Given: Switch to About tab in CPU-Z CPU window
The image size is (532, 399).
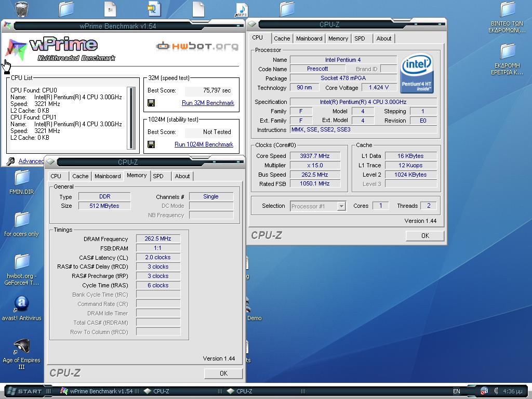Looking at the screenshot, I should tap(384, 38).
